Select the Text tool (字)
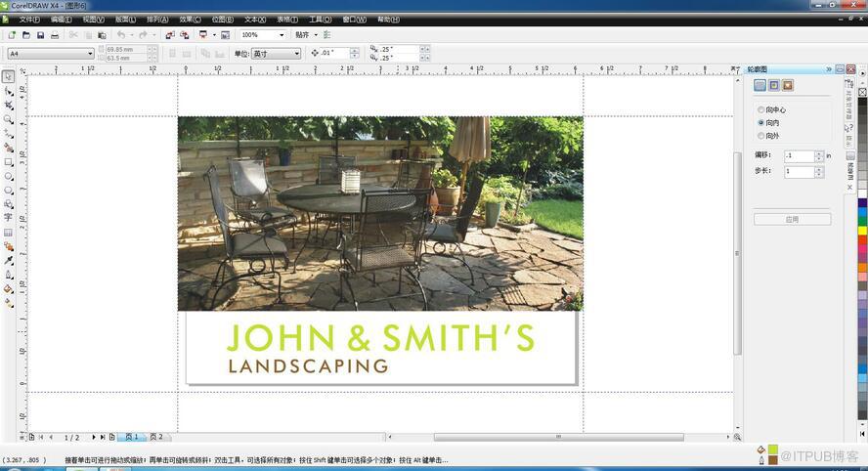Image resolution: width=868 pixels, height=471 pixels. 8,218
